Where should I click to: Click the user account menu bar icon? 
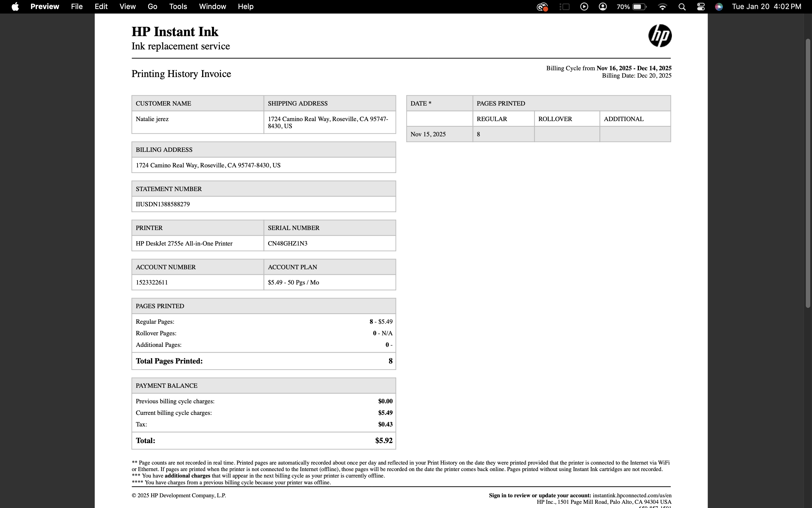[x=603, y=7]
